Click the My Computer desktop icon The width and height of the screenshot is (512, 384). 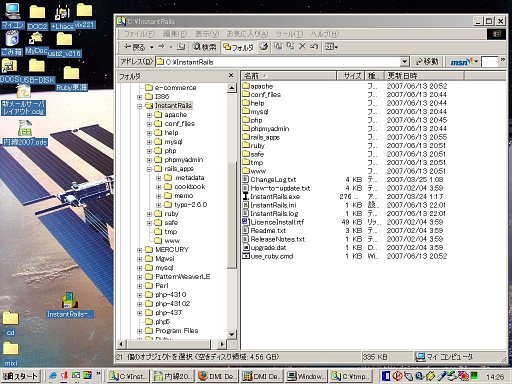(13, 16)
